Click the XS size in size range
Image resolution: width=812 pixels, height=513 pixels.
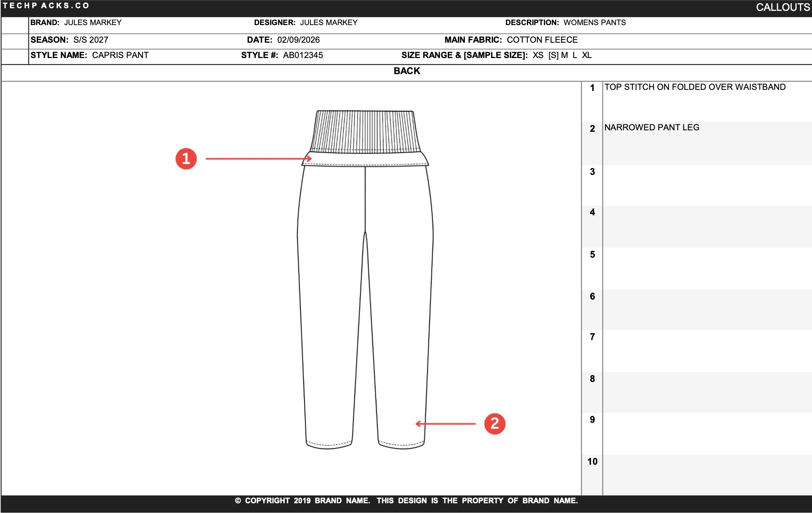coord(538,55)
